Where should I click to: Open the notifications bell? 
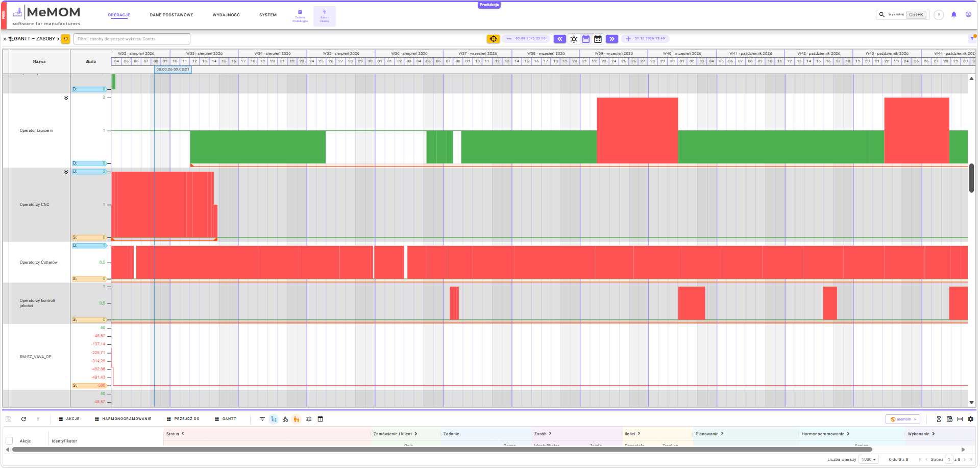[954, 15]
